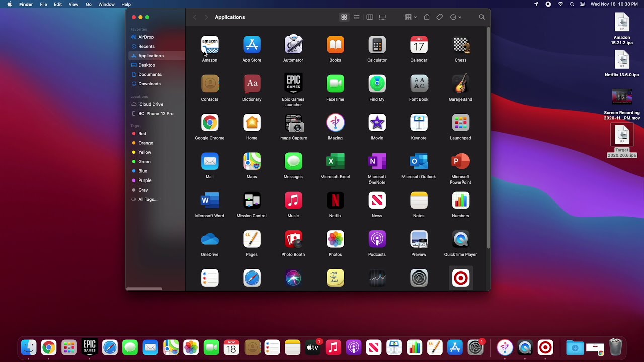Select the Automator app icon
The height and width of the screenshot is (362, 644).
coord(293,45)
